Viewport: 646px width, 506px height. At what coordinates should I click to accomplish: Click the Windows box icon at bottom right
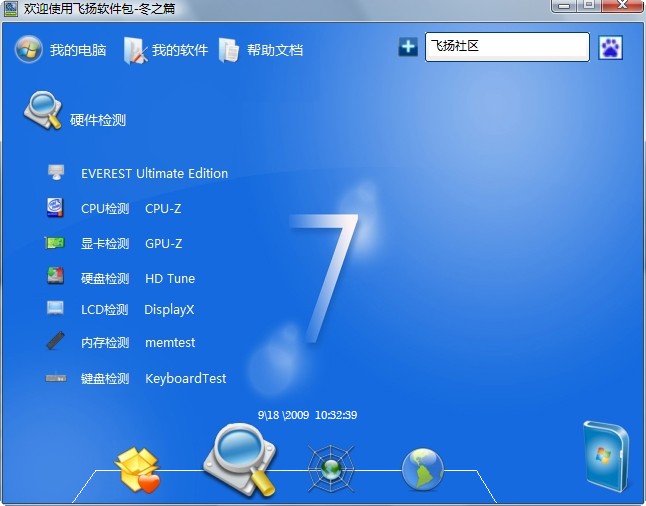point(606,456)
